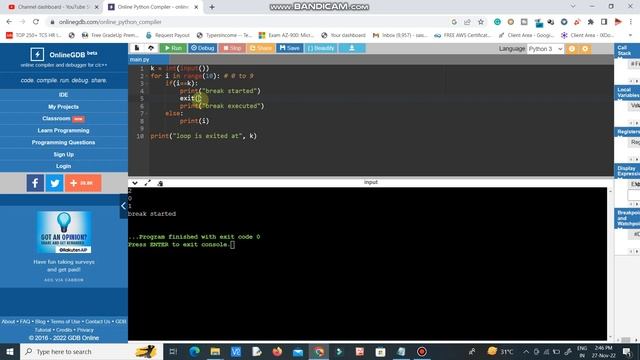Click the console copy icon
This screenshot has width=640, height=360.
(x=160, y=183)
